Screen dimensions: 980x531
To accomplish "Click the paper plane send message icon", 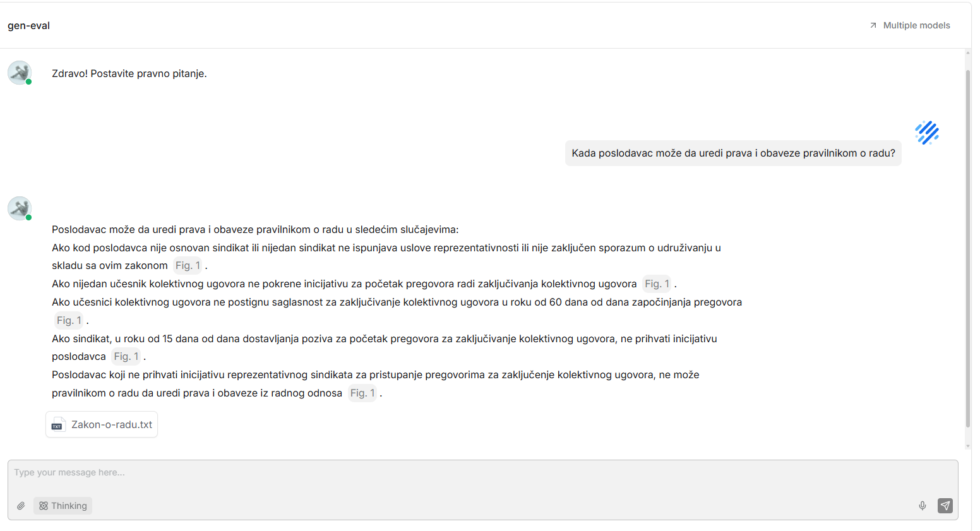I will click(x=945, y=506).
